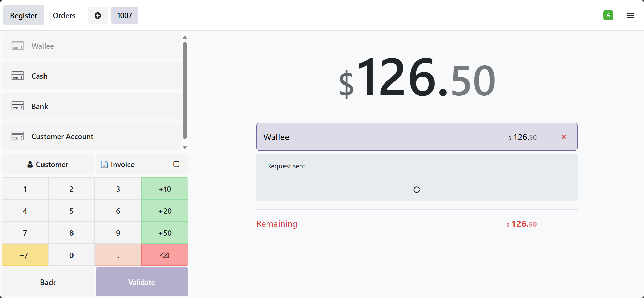Click the Validate button

coord(141,282)
